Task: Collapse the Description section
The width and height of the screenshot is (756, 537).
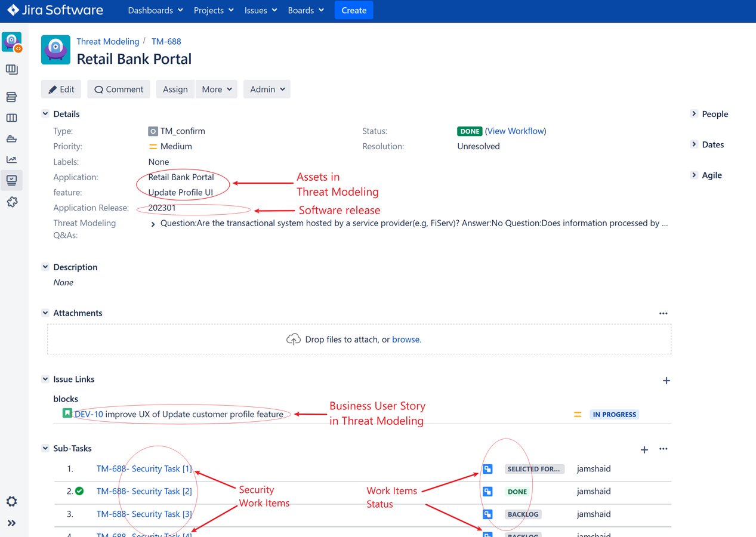Action: (45, 267)
